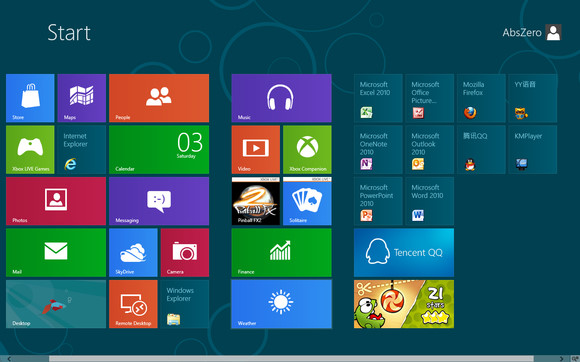This screenshot has height=362, width=580.
Task: Launch Microsoft Excel 2010 tile
Action: (x=378, y=98)
